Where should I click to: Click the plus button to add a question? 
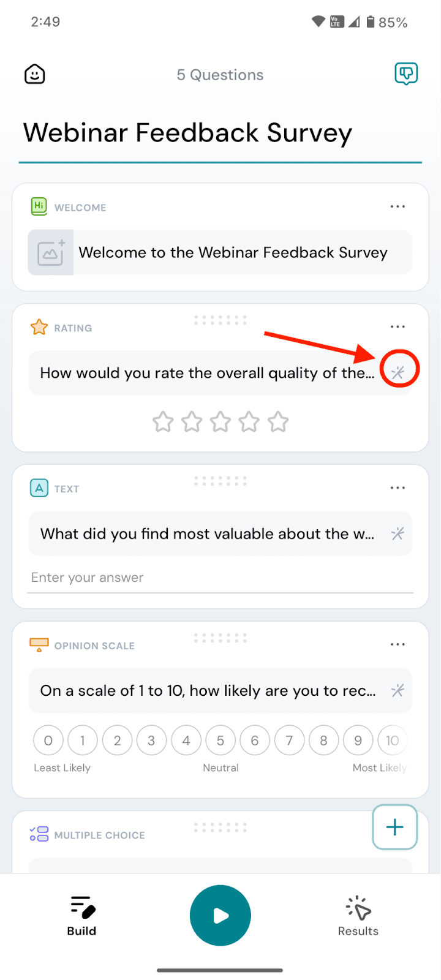point(394,827)
